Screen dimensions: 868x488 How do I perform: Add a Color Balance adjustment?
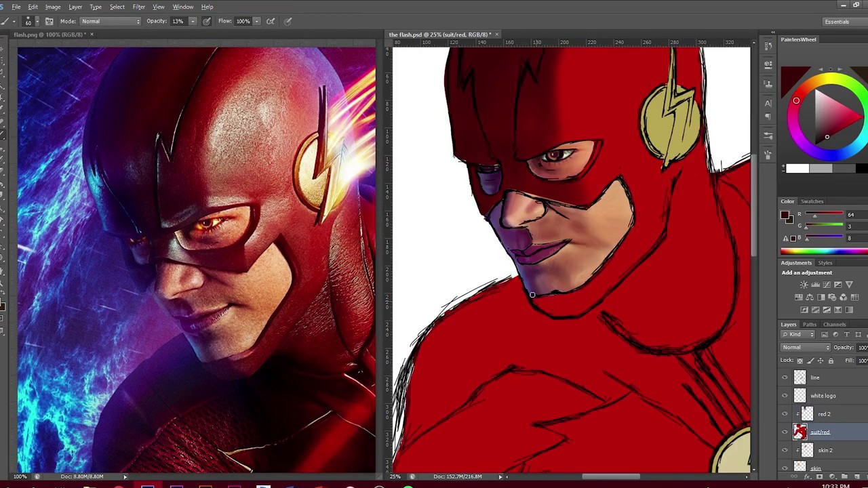[810, 297]
